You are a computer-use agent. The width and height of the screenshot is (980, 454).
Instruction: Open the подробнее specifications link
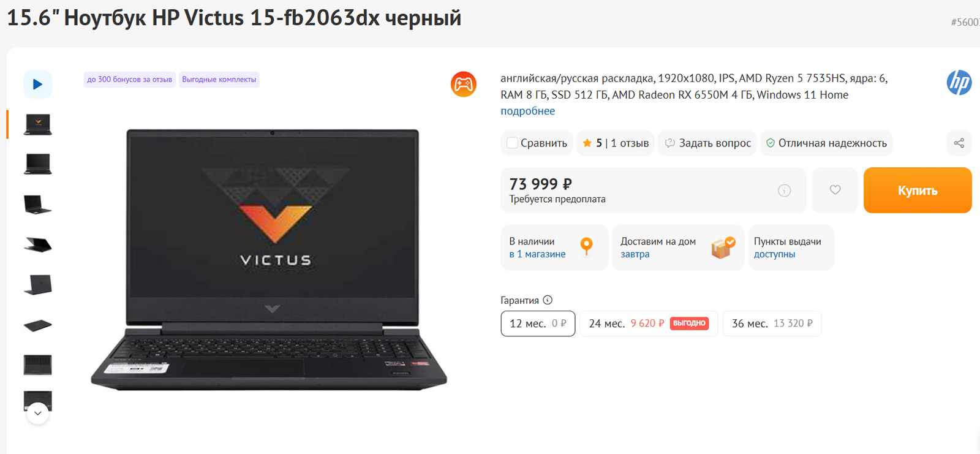click(x=527, y=111)
